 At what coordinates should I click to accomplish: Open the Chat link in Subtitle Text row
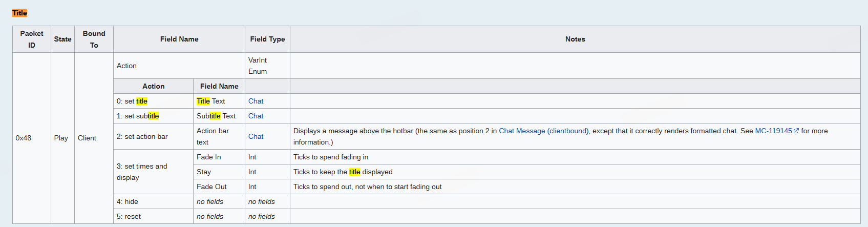click(256, 116)
